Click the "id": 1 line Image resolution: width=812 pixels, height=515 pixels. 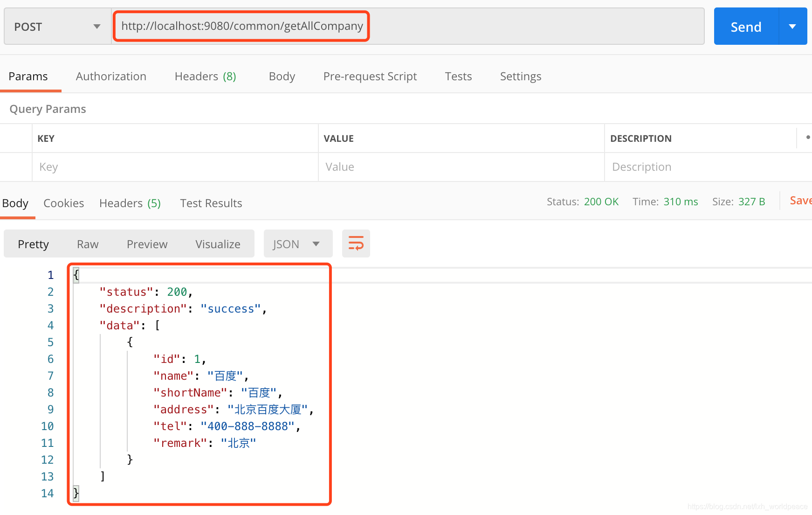179,359
